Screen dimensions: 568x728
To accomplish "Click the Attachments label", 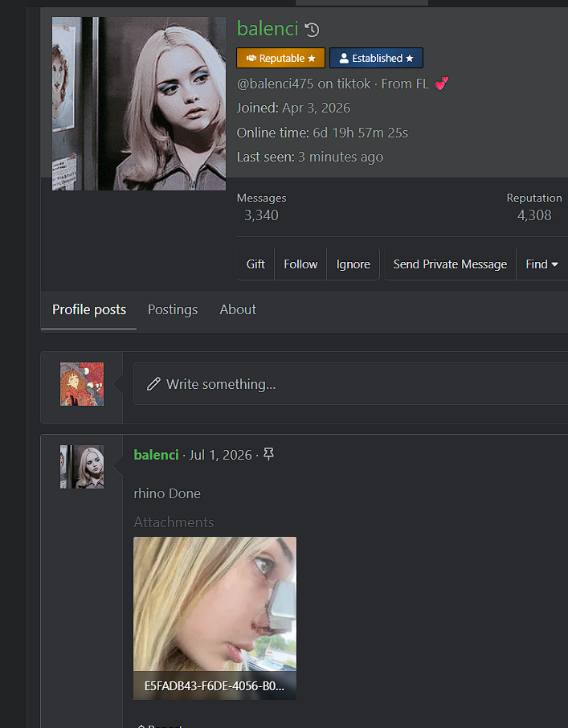I will point(174,522).
